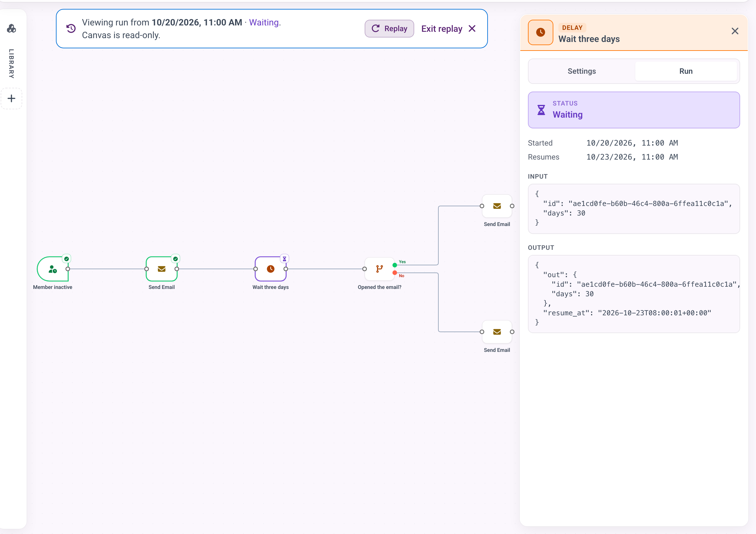Open the Library panel

11,64
